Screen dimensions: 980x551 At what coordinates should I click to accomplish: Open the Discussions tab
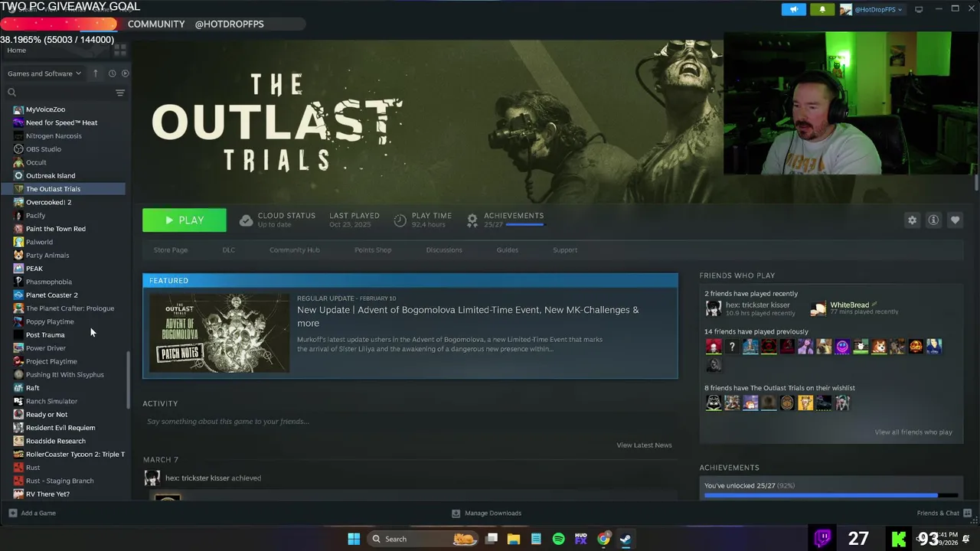pyautogui.click(x=444, y=250)
